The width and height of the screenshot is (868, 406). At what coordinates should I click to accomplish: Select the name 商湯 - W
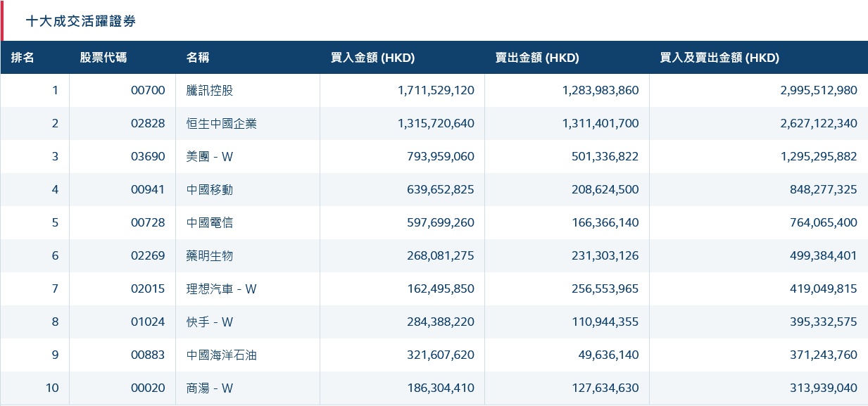(210, 388)
